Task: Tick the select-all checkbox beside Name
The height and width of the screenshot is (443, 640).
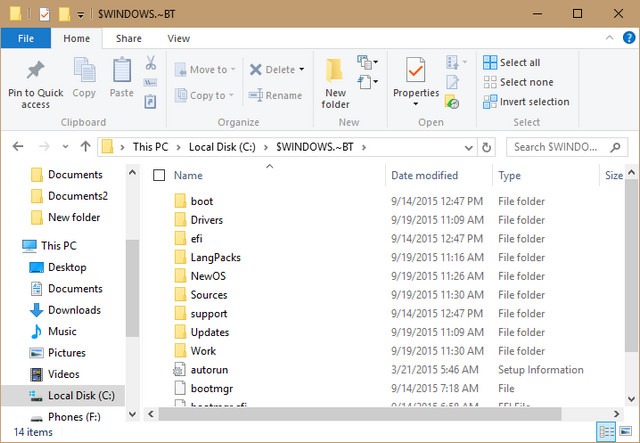Action: click(159, 175)
